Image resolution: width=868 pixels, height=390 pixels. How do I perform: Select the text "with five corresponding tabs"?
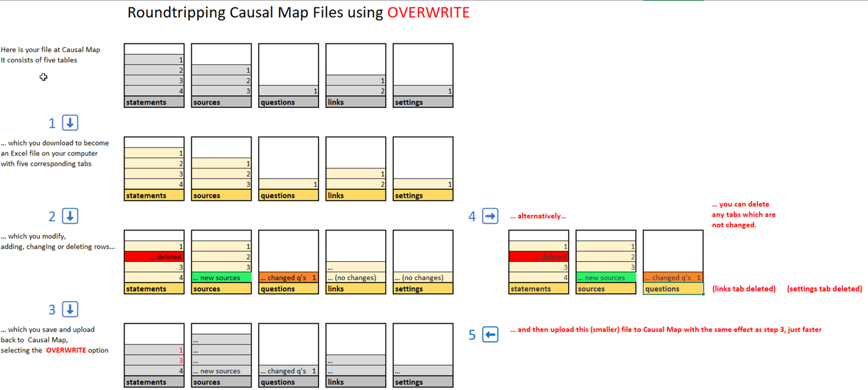coord(46,163)
